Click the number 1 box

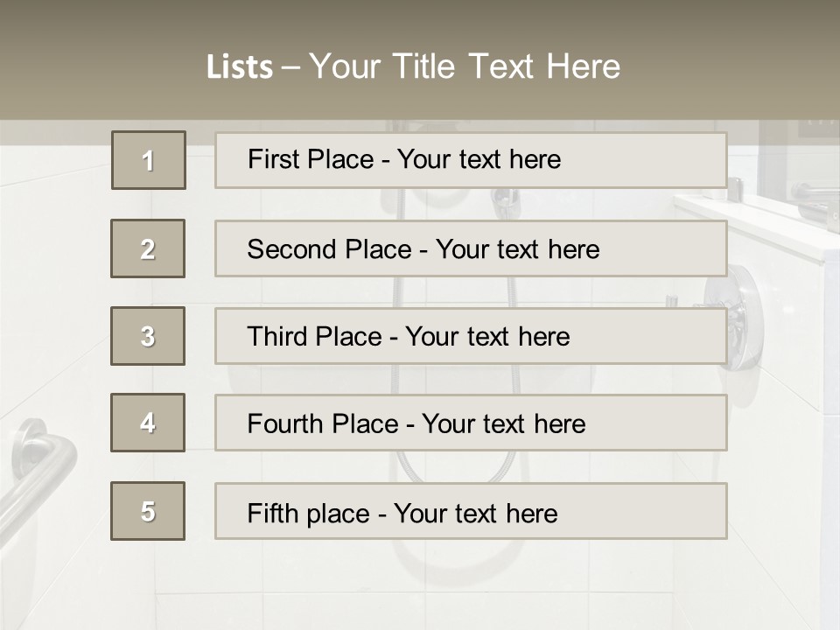click(x=149, y=160)
